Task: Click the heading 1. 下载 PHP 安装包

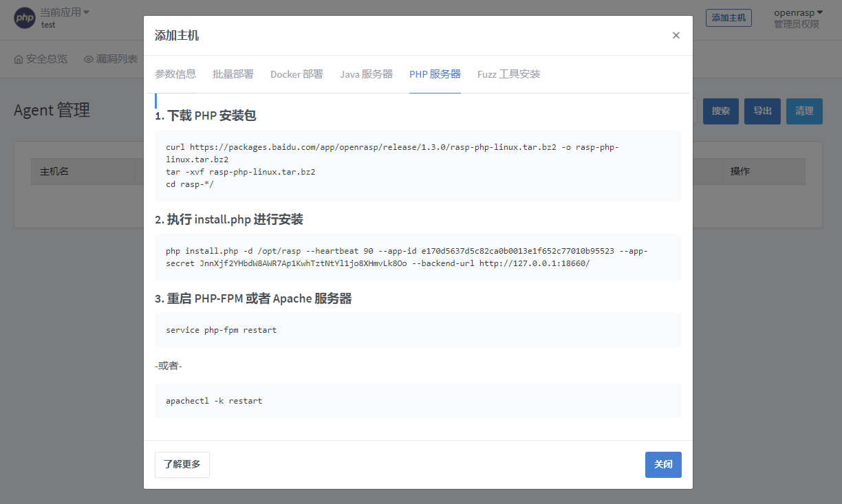Action: pyautogui.click(x=206, y=116)
